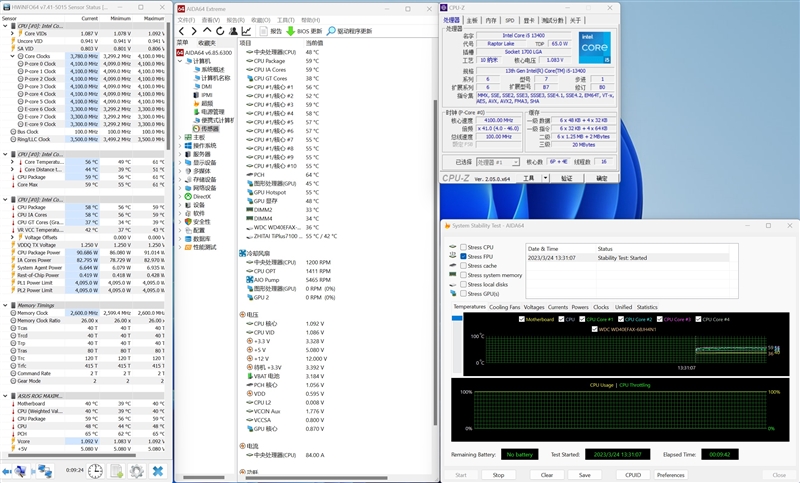Uncheck the Stress FPU checkbox
The height and width of the screenshot is (483, 800).
coord(463,257)
